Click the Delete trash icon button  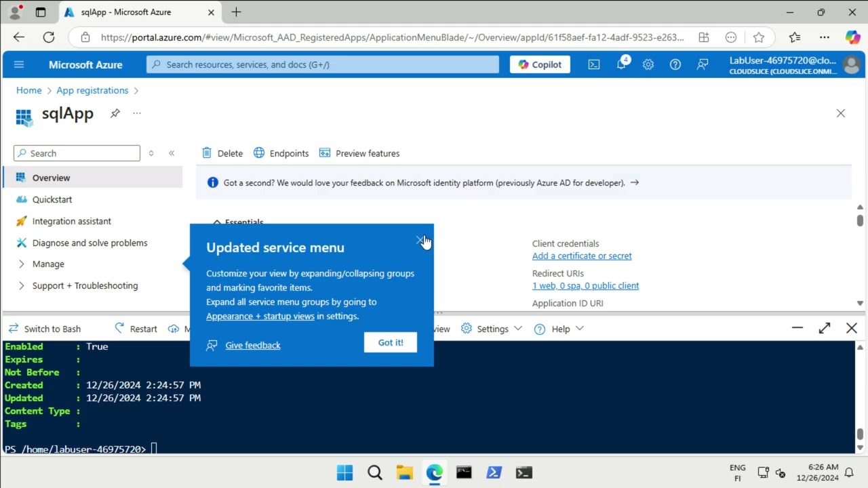click(x=222, y=153)
